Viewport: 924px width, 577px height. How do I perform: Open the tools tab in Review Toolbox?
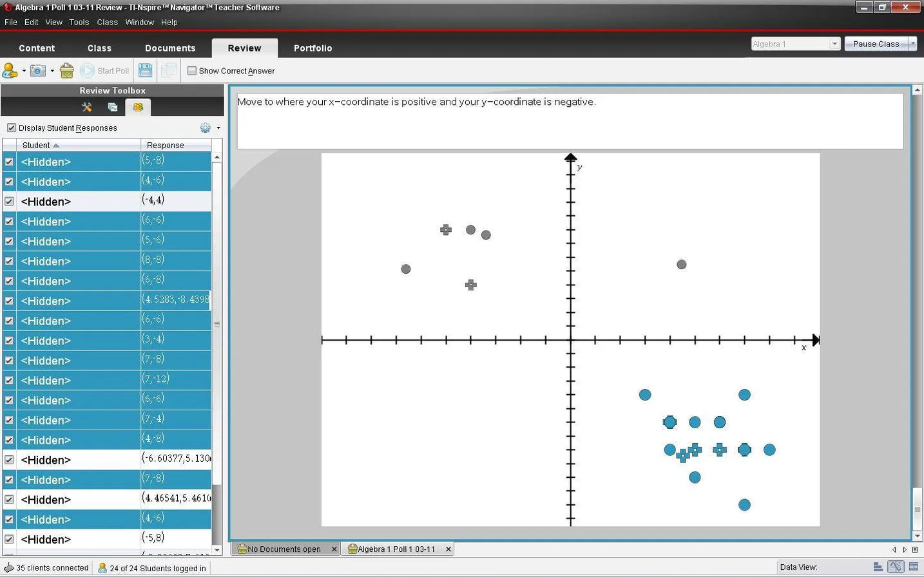click(87, 108)
